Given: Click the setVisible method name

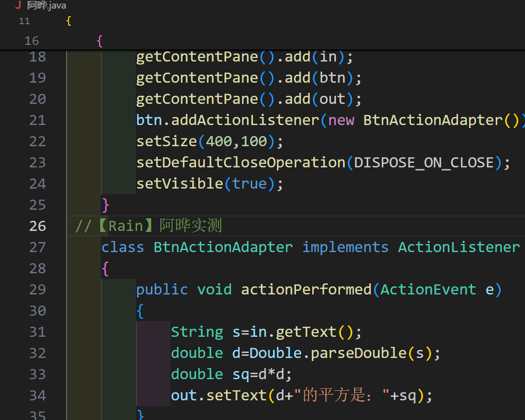Looking at the screenshot, I should coord(180,184).
